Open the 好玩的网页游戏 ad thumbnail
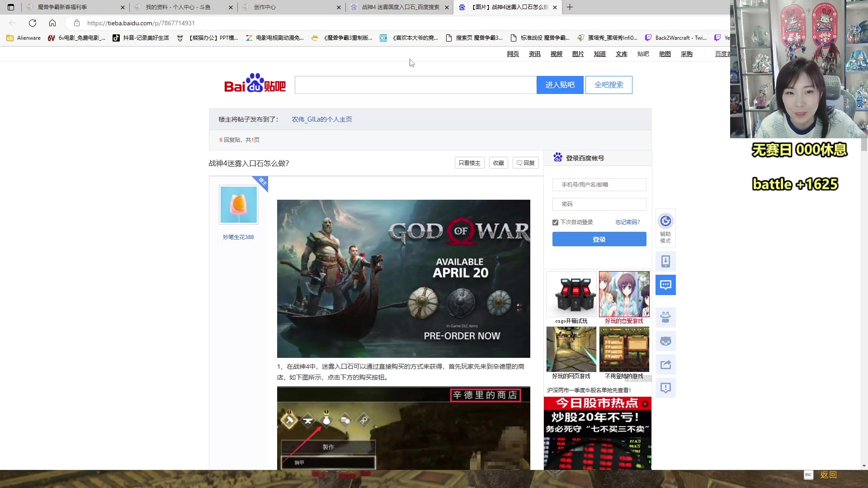 [x=571, y=350]
